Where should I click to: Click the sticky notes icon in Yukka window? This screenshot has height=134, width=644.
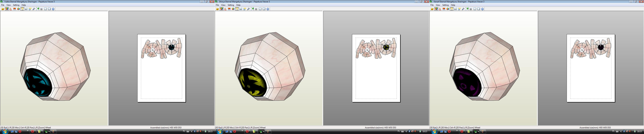(x=30, y=9)
